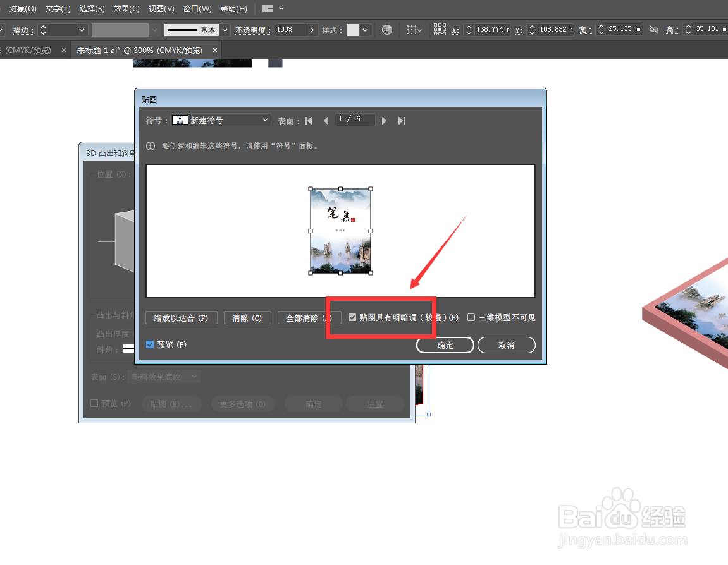Image resolution: width=728 pixels, height=565 pixels.
Task: Click the height value 35.101 field
Action: [710, 29]
